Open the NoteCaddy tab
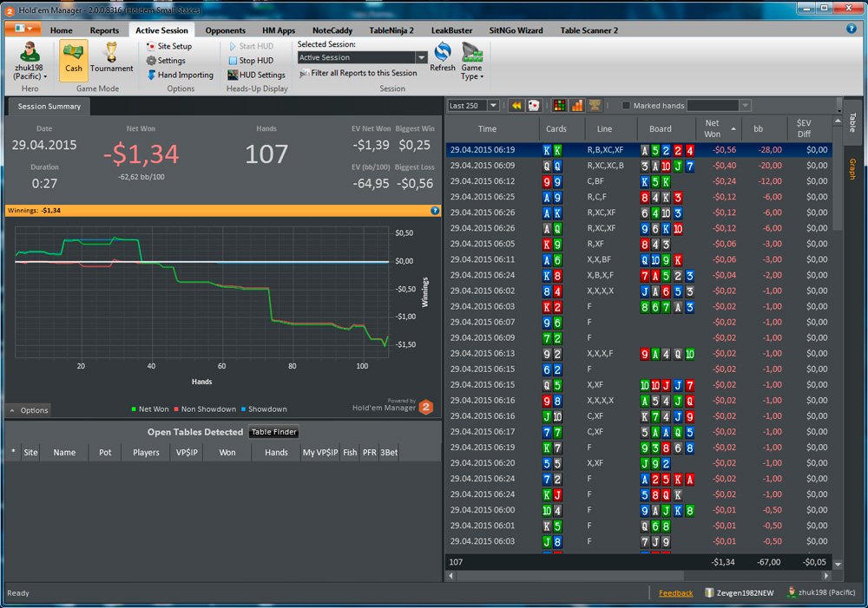 coord(332,30)
